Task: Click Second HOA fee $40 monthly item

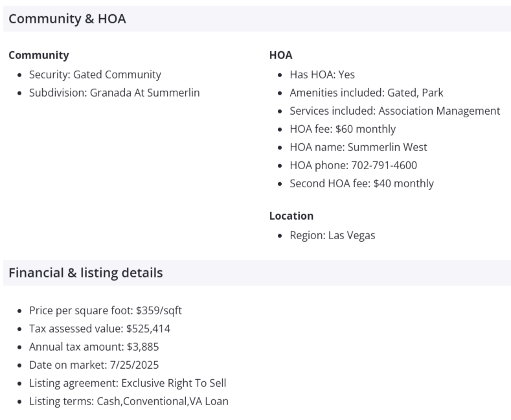Action: pyautogui.click(x=361, y=183)
